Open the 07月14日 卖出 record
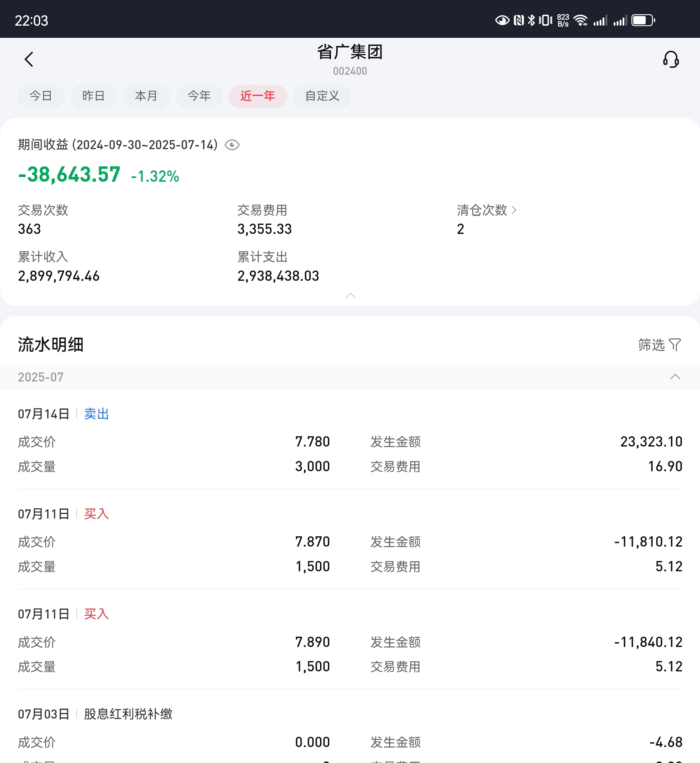This screenshot has width=700, height=763. (x=350, y=440)
